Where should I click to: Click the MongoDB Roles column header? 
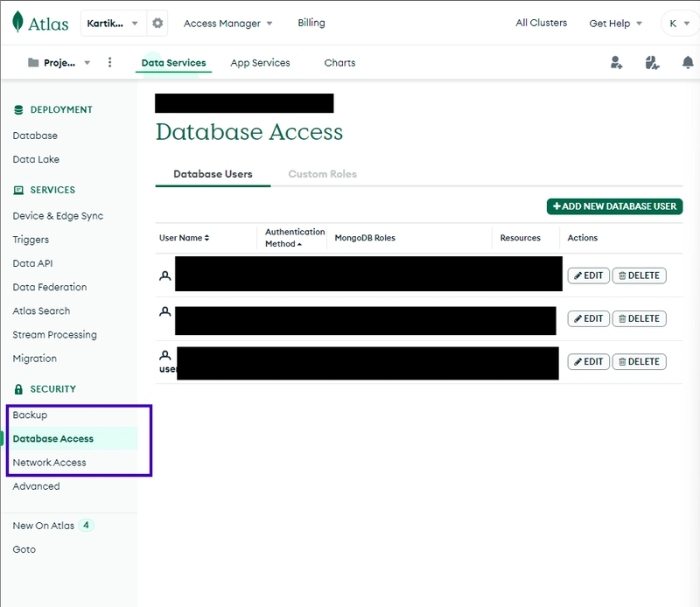[x=365, y=238]
